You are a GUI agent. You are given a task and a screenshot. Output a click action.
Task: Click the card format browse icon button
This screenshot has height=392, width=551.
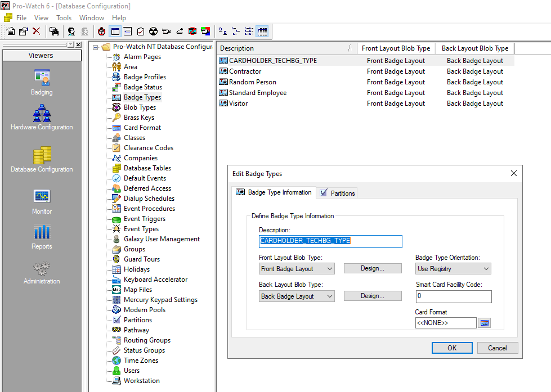tap(484, 323)
